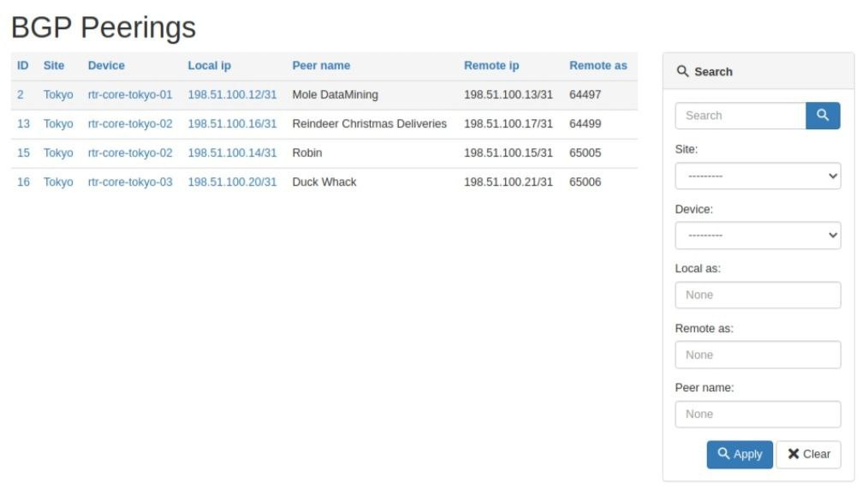Apply the search filters
Screen dimensions: 868x489
point(740,455)
